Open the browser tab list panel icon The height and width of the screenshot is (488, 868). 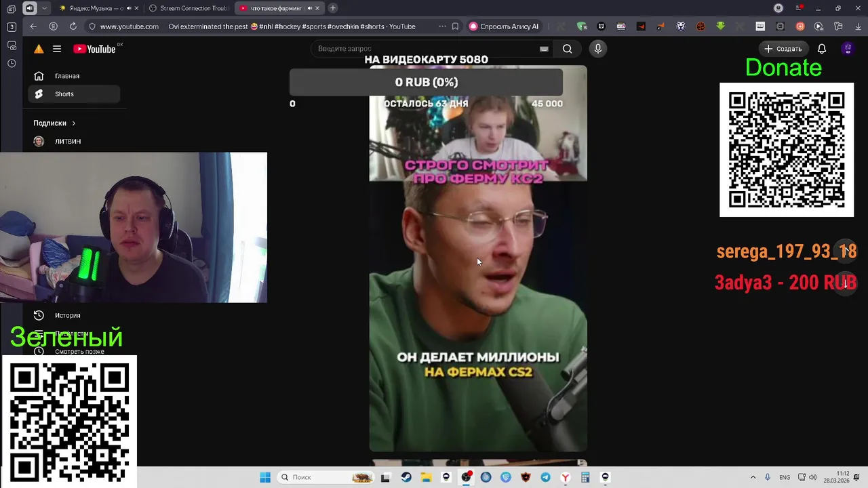point(12,9)
